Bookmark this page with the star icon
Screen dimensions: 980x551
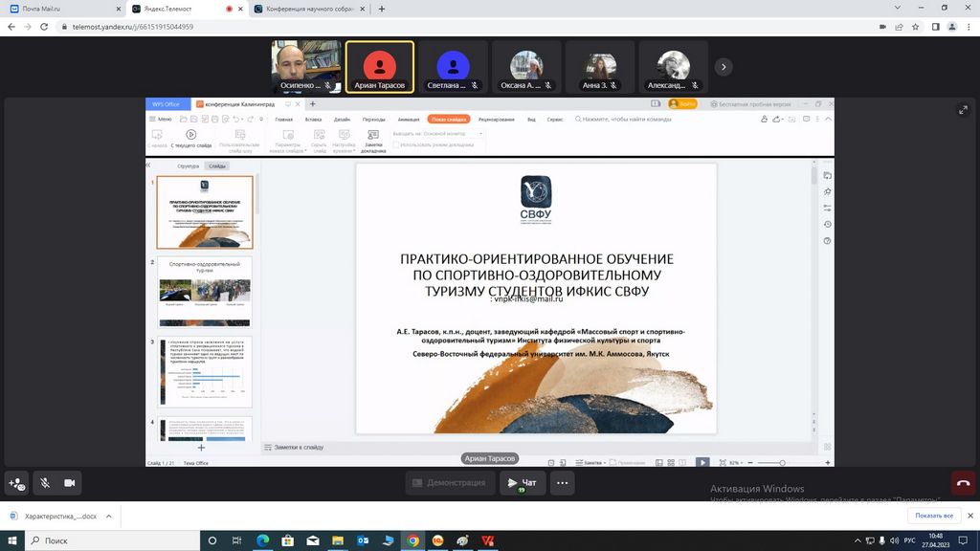917,27
